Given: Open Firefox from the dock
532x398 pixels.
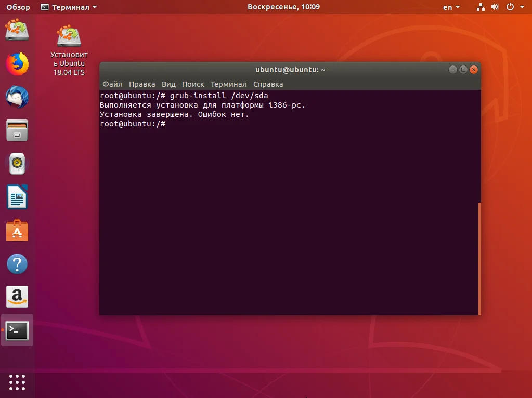Looking at the screenshot, I should [x=17, y=64].
